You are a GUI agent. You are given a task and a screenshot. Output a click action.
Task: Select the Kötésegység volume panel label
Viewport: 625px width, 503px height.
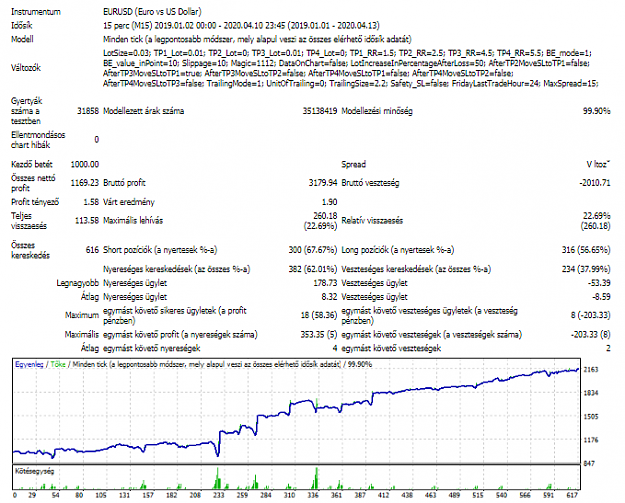click(34, 471)
